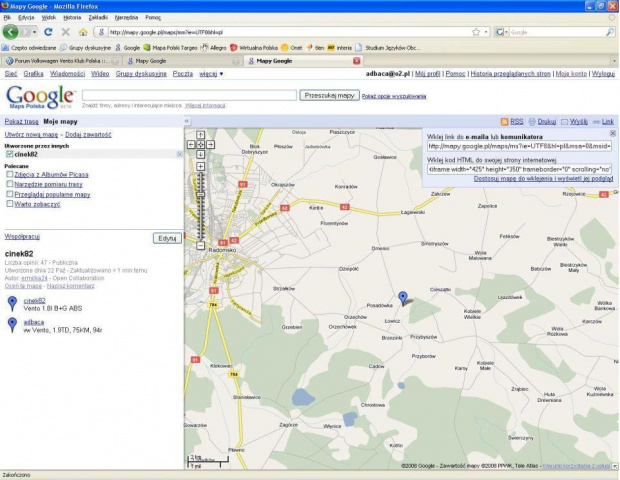Click the Link button above the map
Screen dimensions: 620x480
(608, 121)
